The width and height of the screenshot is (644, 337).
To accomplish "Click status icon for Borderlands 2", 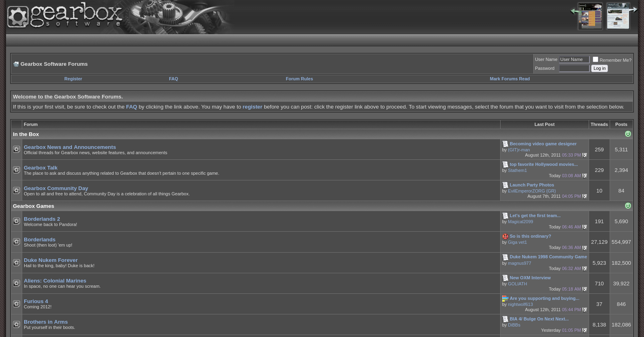I will (17, 221).
